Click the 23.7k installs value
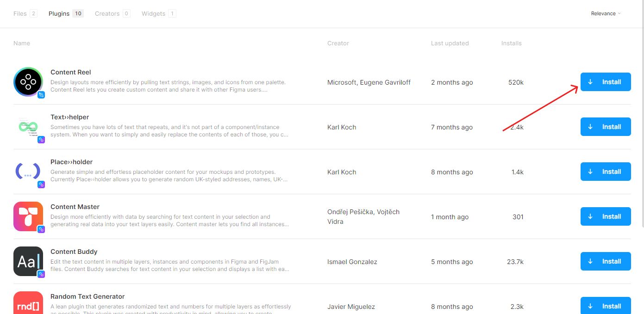The width and height of the screenshot is (644, 314). coord(515,262)
